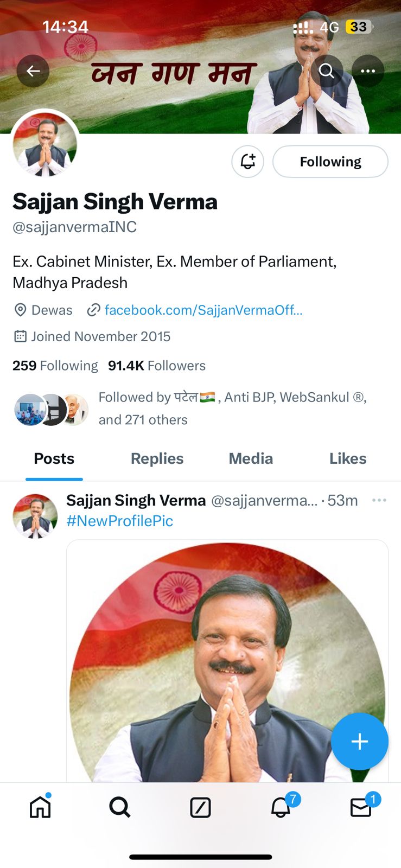Switch to the Media tab
The width and height of the screenshot is (401, 868).
click(x=251, y=459)
